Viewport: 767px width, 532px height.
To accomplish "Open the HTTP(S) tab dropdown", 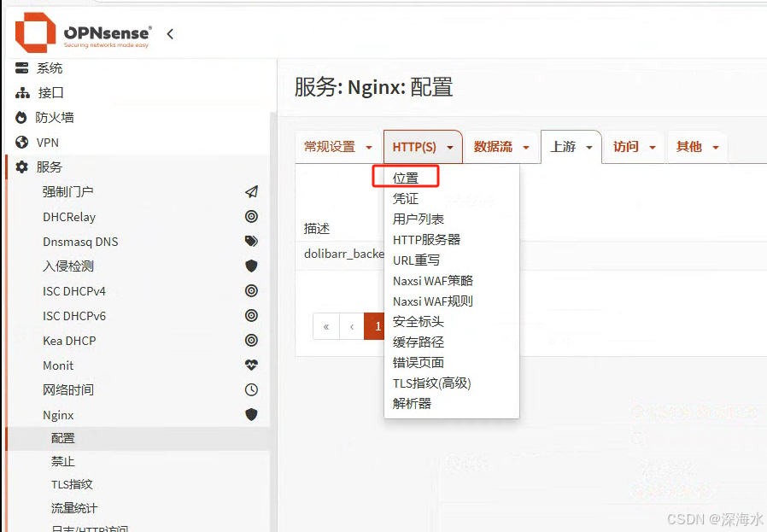I will (423, 147).
